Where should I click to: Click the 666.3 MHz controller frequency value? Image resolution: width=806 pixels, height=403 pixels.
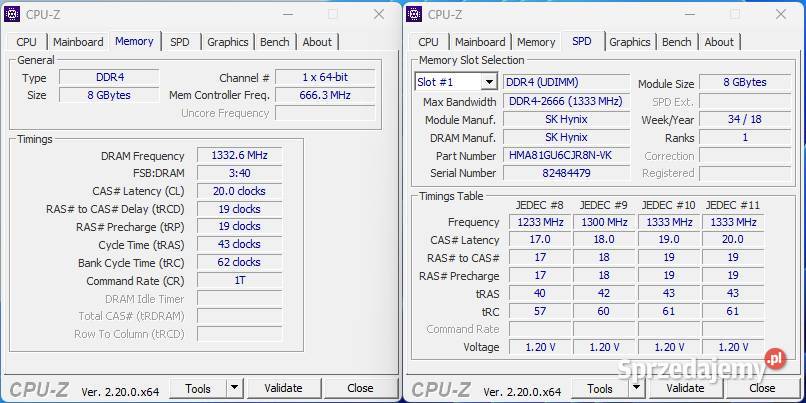(325, 95)
